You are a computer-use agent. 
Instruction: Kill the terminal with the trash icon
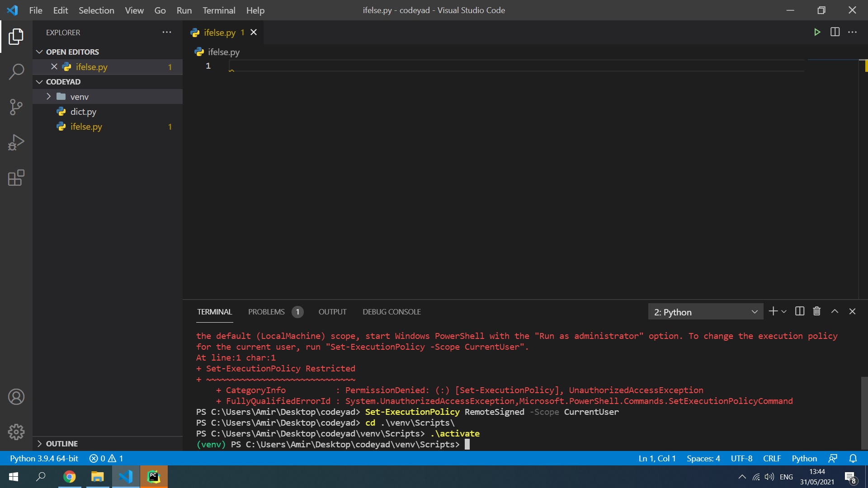tap(817, 311)
